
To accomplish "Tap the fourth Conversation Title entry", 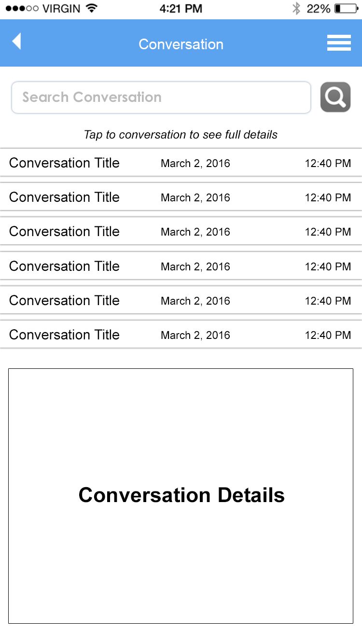I will [64, 266].
